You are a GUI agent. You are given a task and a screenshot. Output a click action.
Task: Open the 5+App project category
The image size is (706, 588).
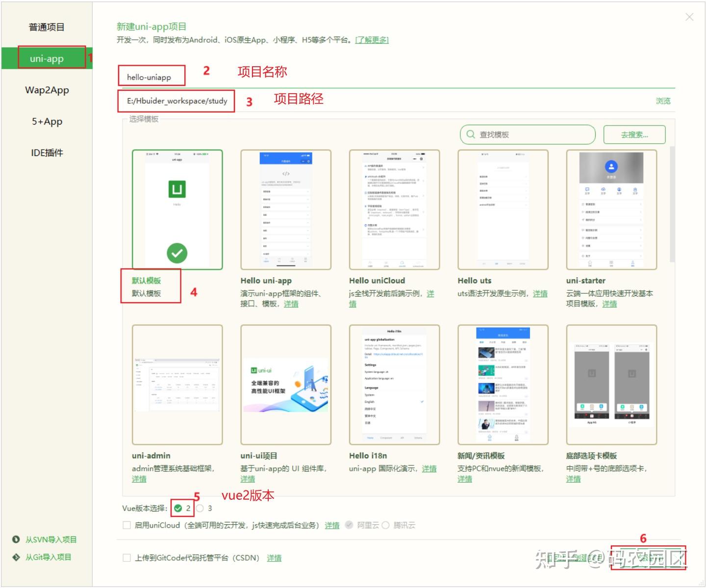47,121
